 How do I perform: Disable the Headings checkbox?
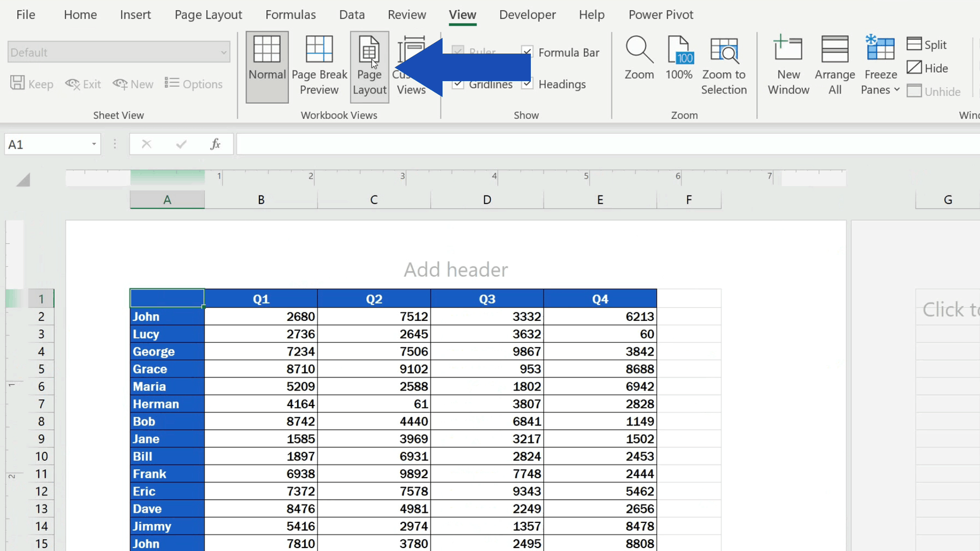click(x=527, y=84)
